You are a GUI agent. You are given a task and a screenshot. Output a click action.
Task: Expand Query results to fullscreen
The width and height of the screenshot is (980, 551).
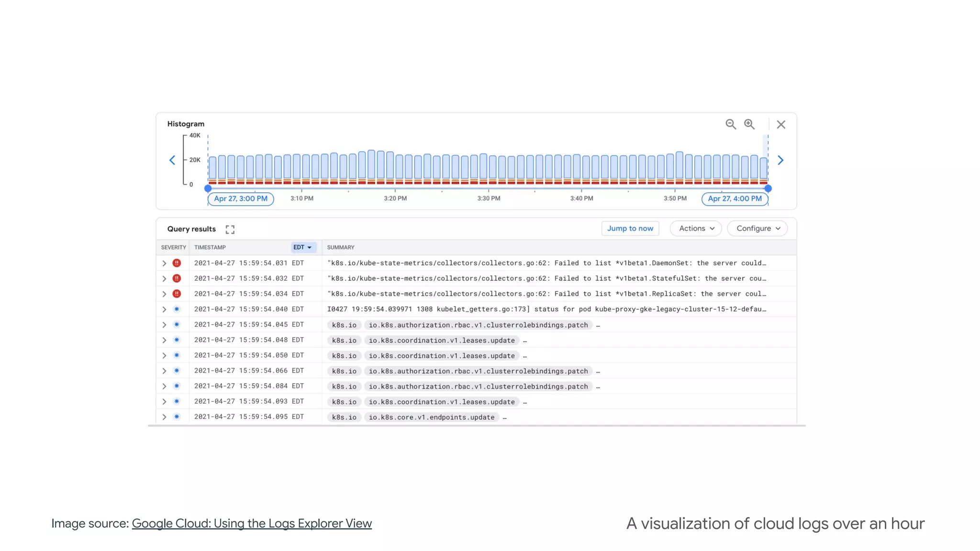230,230
